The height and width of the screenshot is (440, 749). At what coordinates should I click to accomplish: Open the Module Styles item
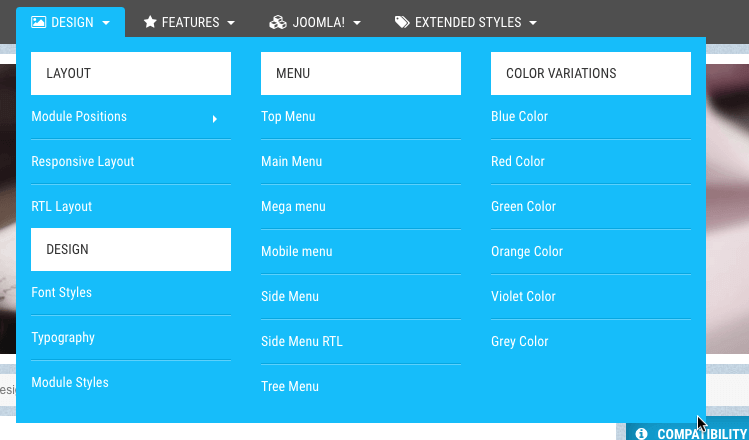tap(70, 383)
